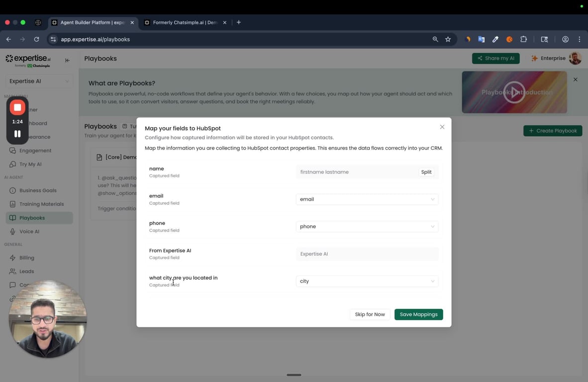Open the browser extensions puzzle icon

(x=523, y=39)
